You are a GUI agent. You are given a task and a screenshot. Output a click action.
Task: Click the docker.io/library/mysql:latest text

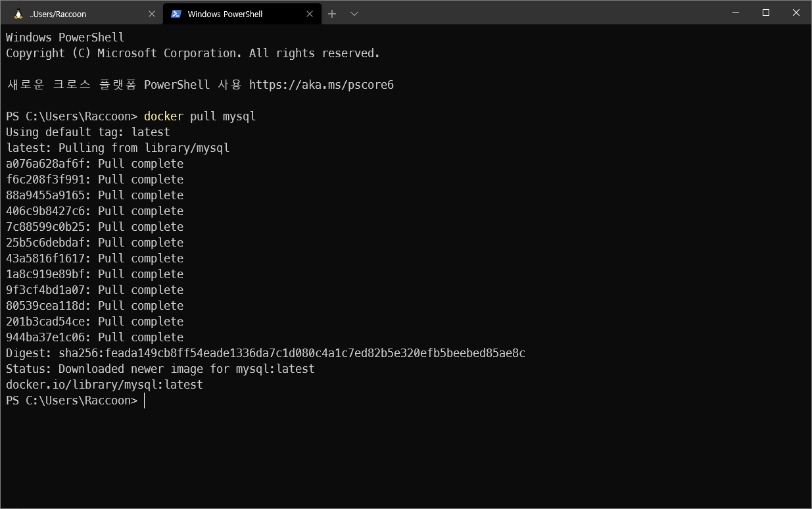[x=104, y=384]
